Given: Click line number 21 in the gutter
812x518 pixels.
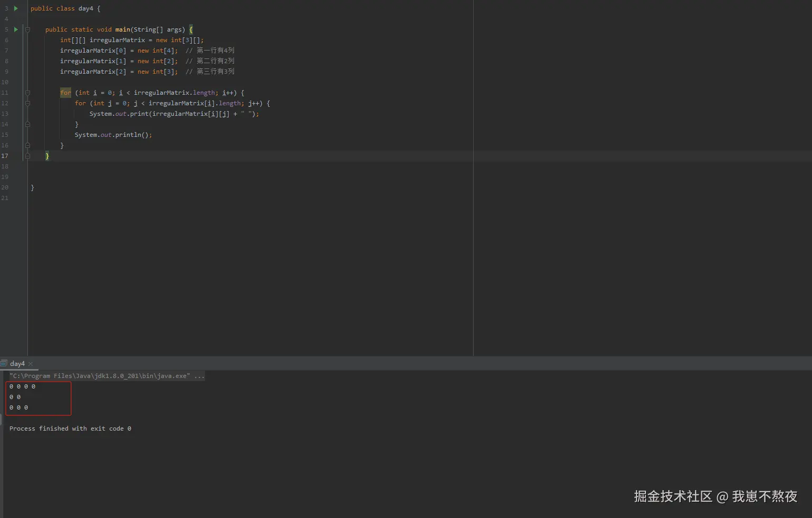Looking at the screenshot, I should (5, 198).
